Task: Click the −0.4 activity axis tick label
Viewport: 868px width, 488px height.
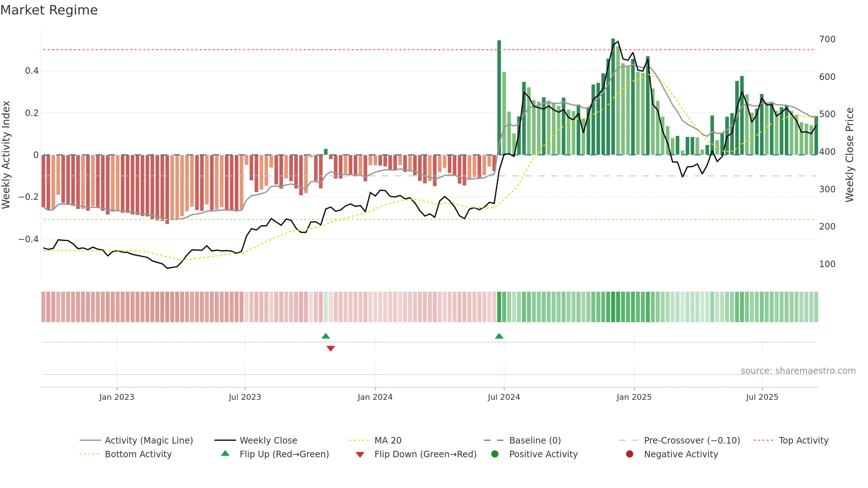Action: pos(28,239)
